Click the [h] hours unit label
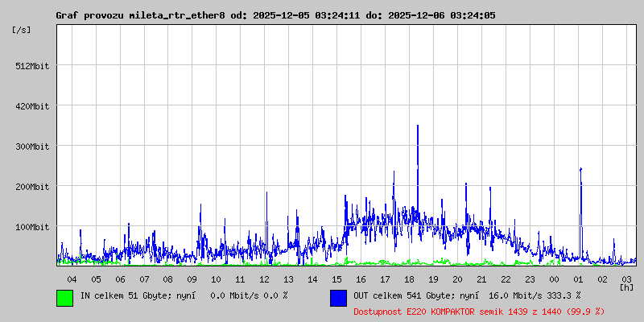 (x=626, y=287)
